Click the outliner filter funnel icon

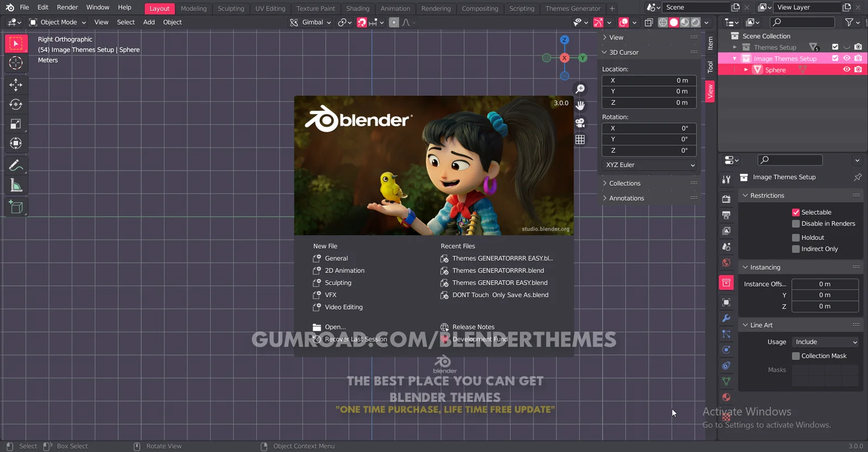849,22
